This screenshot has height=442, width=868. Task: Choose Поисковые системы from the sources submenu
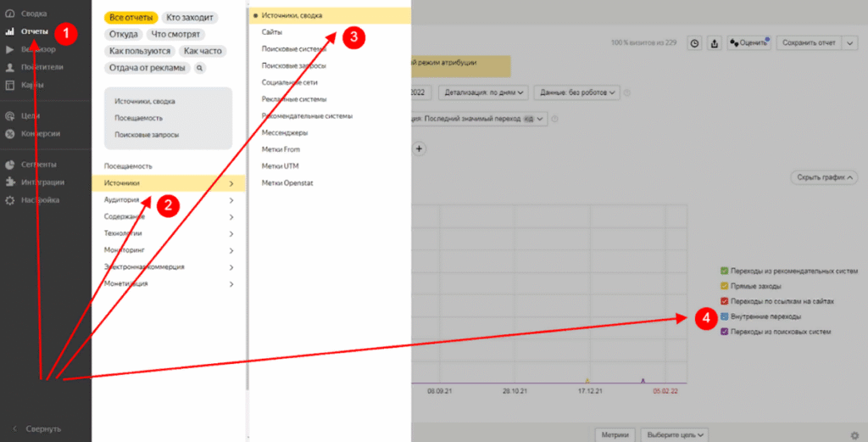pos(292,49)
